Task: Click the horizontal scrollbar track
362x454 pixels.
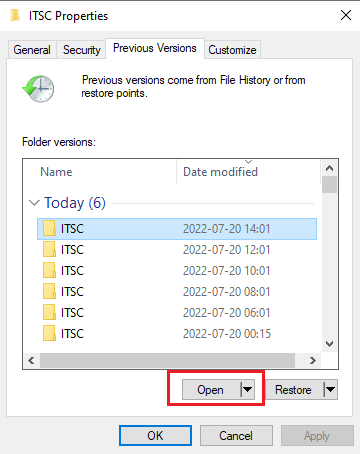Action: (167, 360)
